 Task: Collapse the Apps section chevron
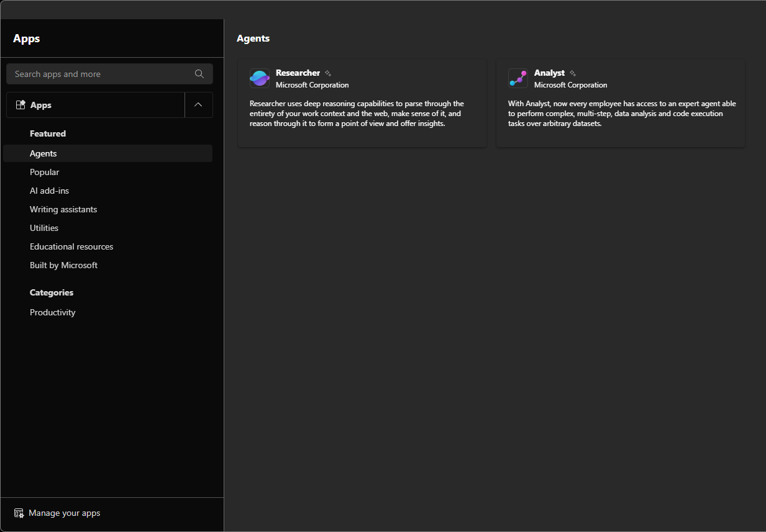coord(198,105)
